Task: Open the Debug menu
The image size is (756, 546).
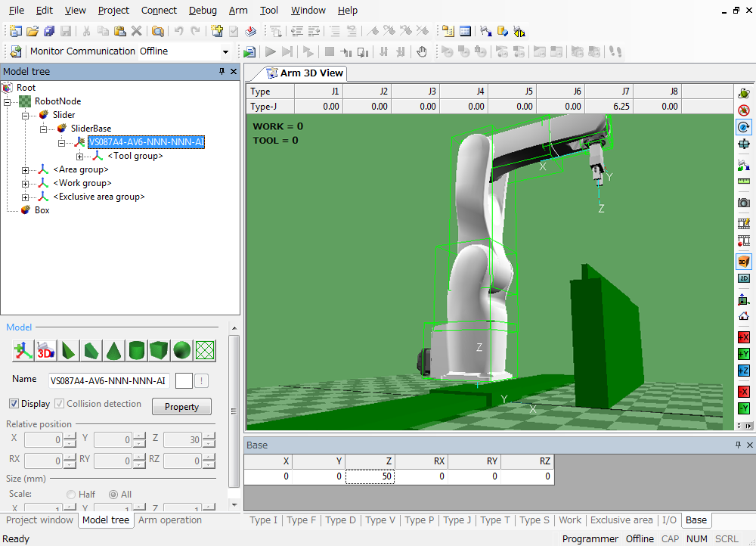Action: click(202, 11)
